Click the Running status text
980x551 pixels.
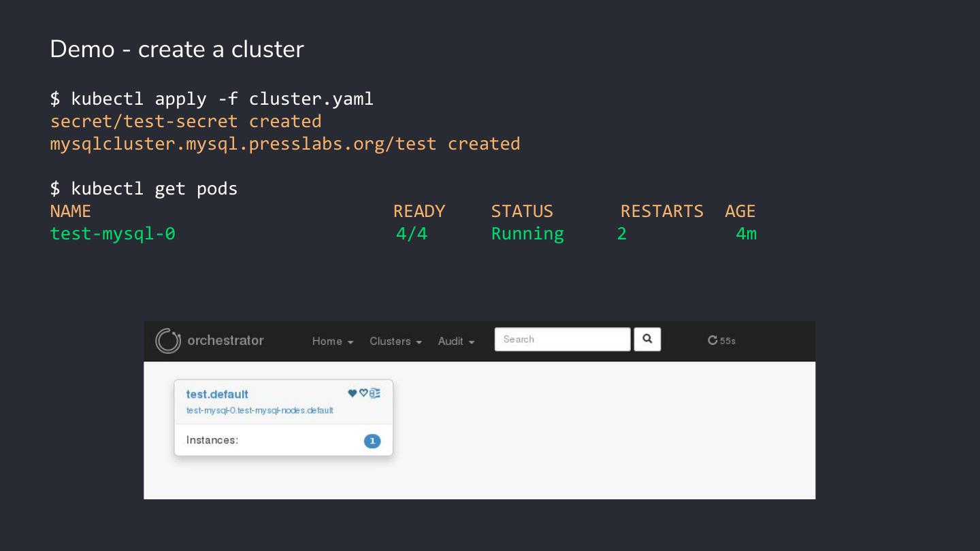tap(527, 234)
